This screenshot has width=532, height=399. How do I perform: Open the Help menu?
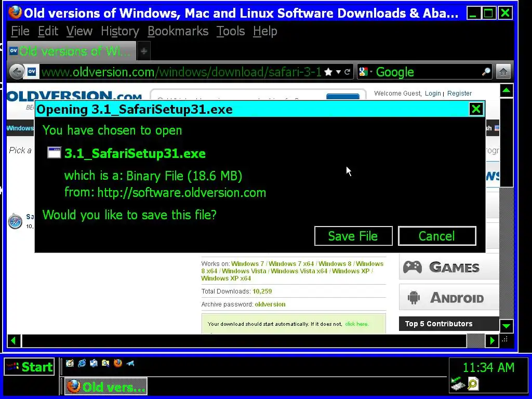265,31
